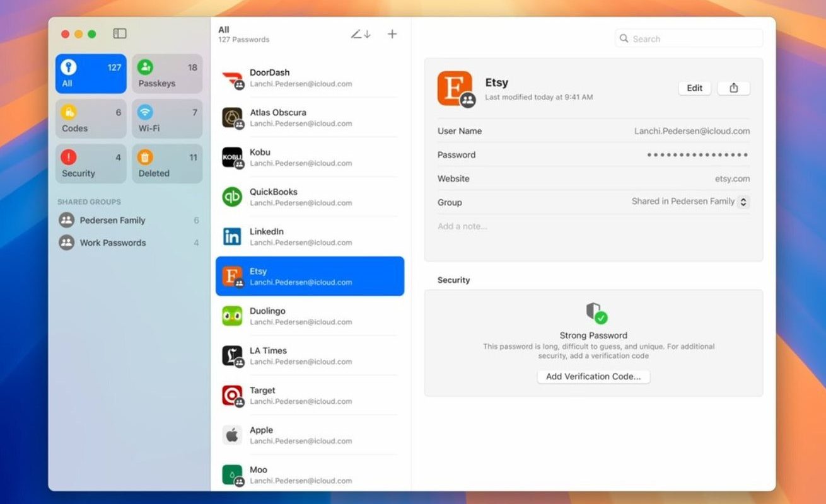Click the All tile key icon
This screenshot has height=504, width=826.
click(x=69, y=67)
